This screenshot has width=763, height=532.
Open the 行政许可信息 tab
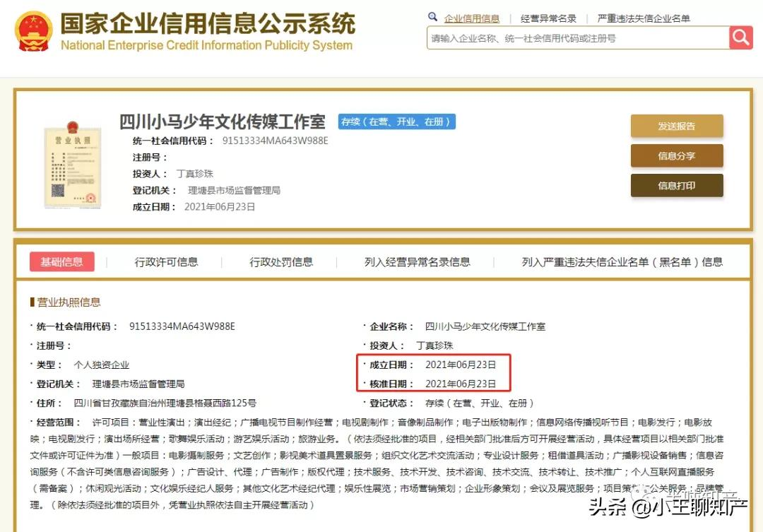coord(167,262)
